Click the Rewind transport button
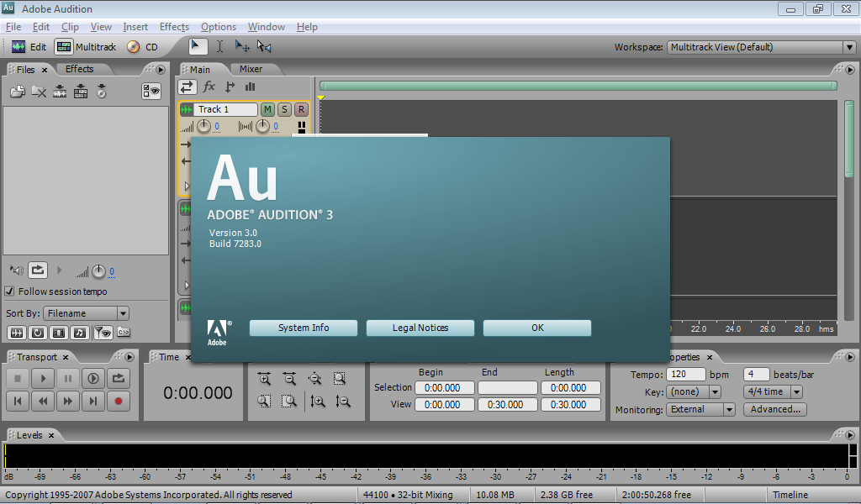The width and height of the screenshot is (861, 504). 43,402
